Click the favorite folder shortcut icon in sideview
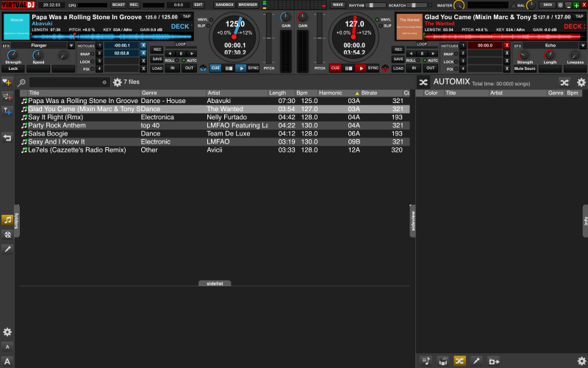The image size is (588, 368). tap(493, 361)
